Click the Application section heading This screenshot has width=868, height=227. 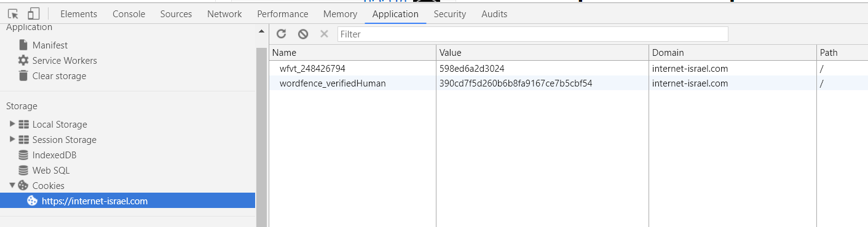(29, 28)
